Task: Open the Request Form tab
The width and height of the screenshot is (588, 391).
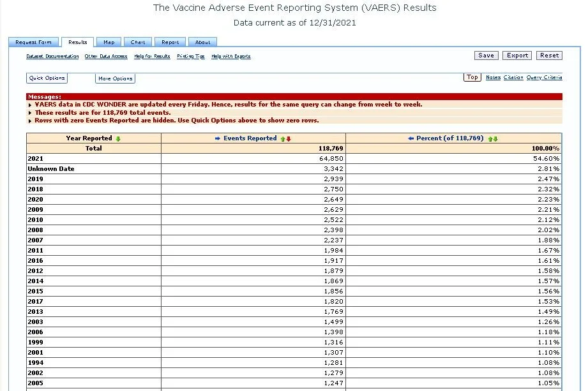Action: point(33,42)
